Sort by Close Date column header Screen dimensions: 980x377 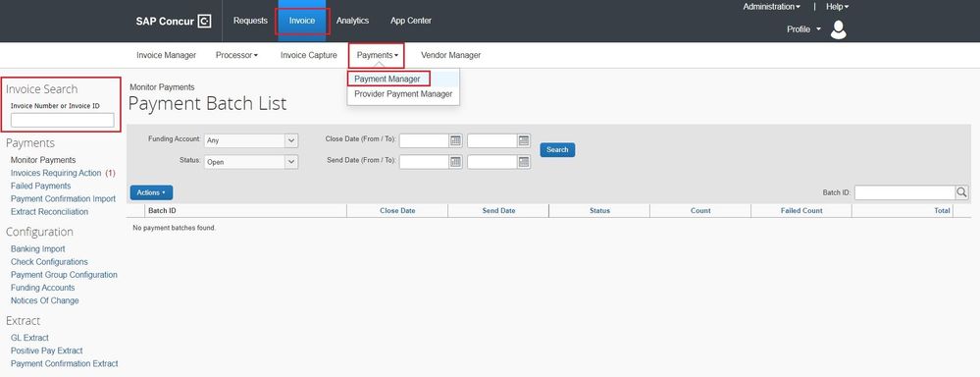coord(397,211)
